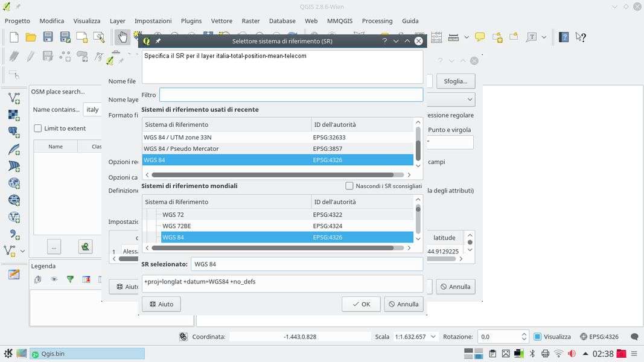
Task: Toggle the Limit to extent checkbox
Action: tap(38, 128)
